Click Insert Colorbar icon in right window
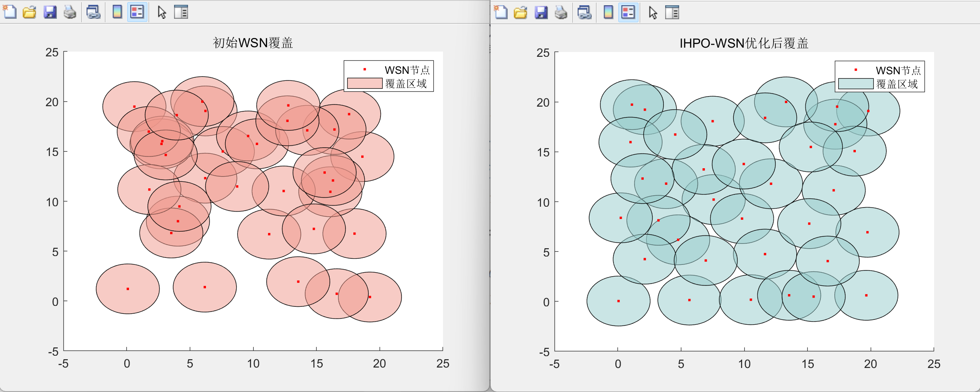This screenshot has height=392, width=980. tap(608, 12)
